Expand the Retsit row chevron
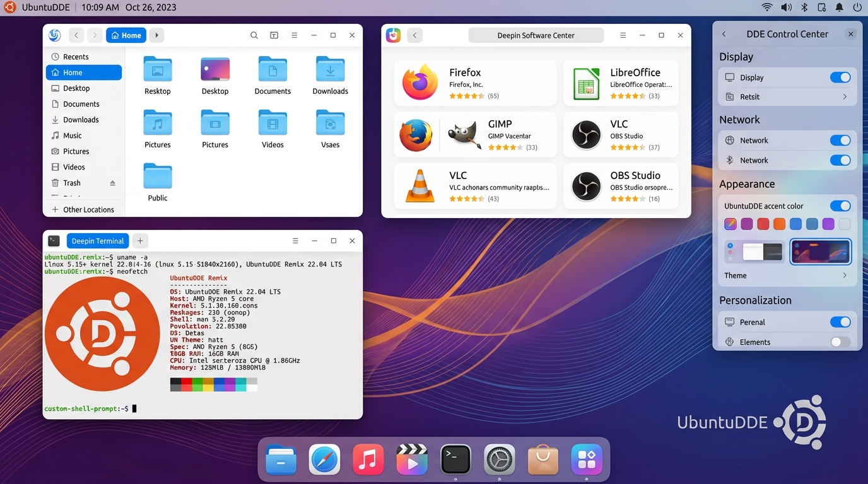This screenshot has width=868, height=484. coord(845,97)
